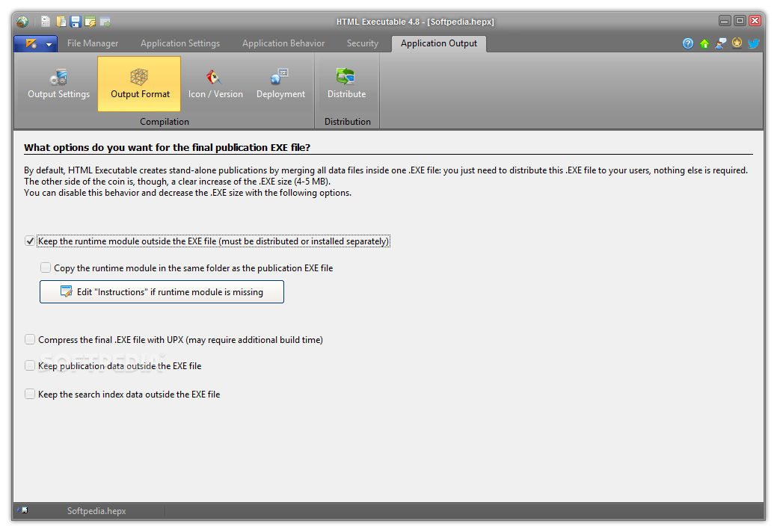Select the Application Output tab
777x532 pixels.
coord(439,43)
